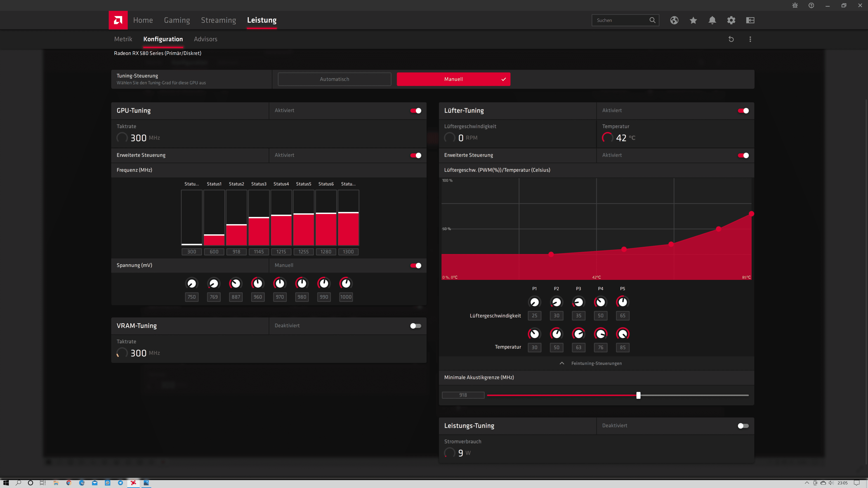Open settings gear icon
The image size is (868, 488).
click(x=731, y=20)
